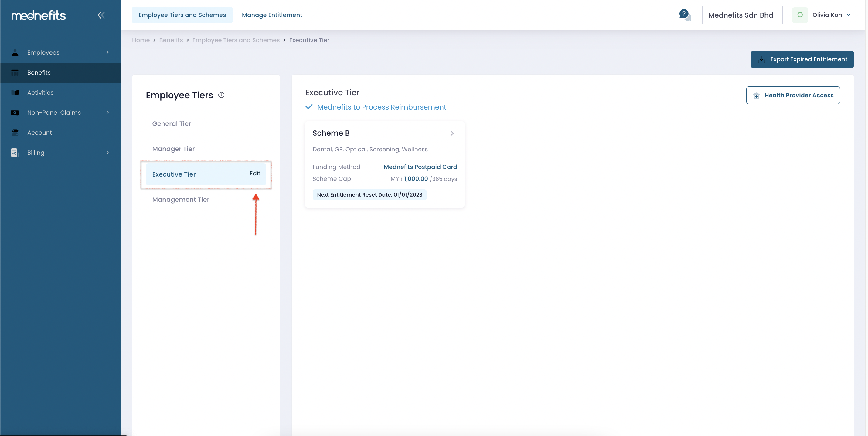Open Activities from the sidebar icon
The height and width of the screenshot is (436, 868).
coord(15,92)
